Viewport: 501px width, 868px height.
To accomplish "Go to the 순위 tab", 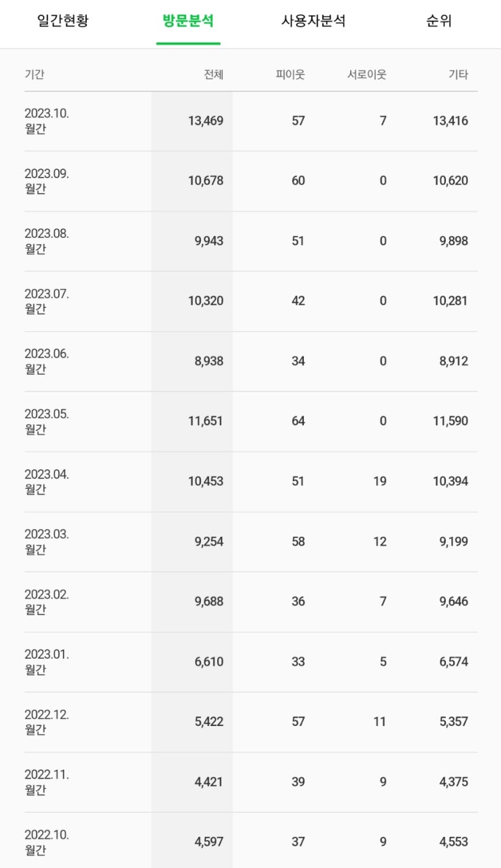I will pyautogui.click(x=439, y=21).
